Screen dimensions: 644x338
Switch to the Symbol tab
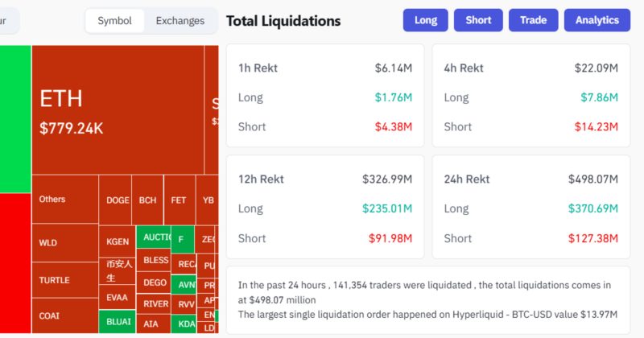[x=114, y=21]
